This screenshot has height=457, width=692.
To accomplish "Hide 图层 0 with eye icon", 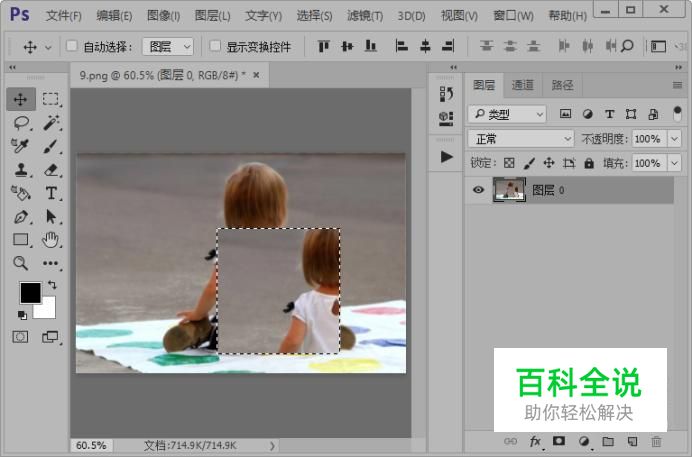I will pyautogui.click(x=478, y=190).
